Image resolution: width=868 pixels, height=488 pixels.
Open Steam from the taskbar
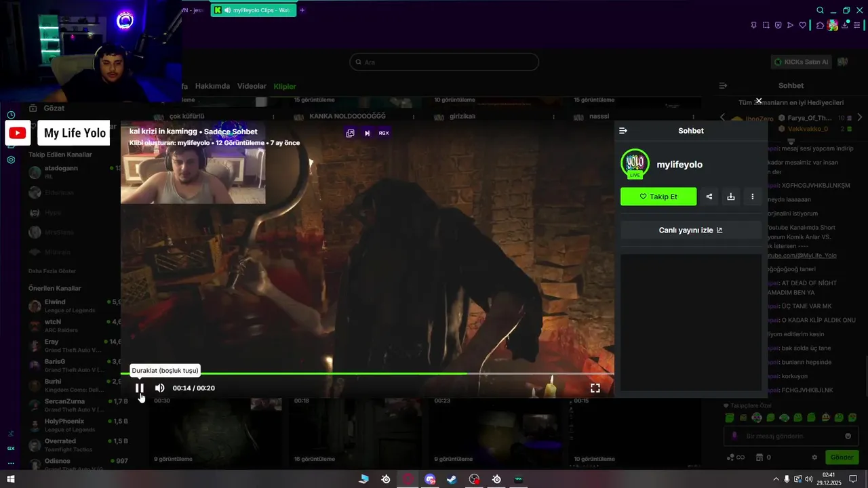point(452,479)
